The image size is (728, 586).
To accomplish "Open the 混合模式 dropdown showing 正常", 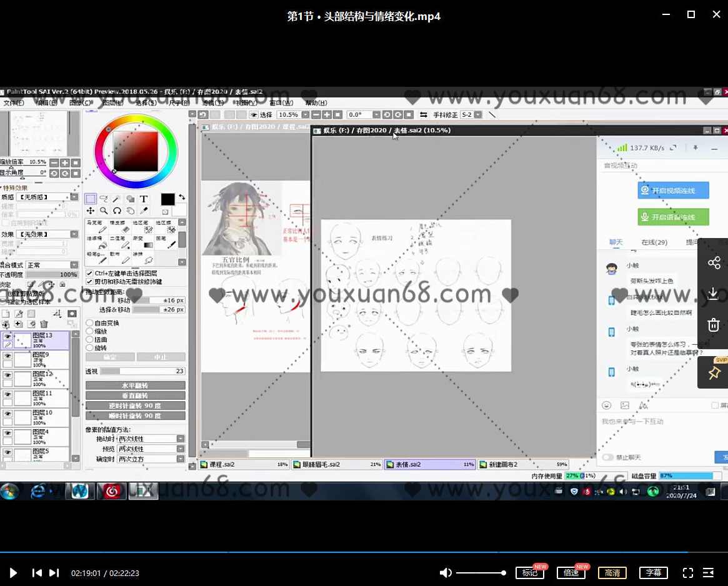I will 74,265.
